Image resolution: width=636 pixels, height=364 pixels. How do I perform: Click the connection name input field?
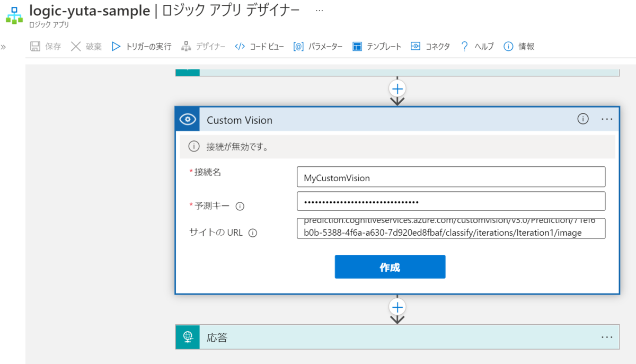(451, 177)
